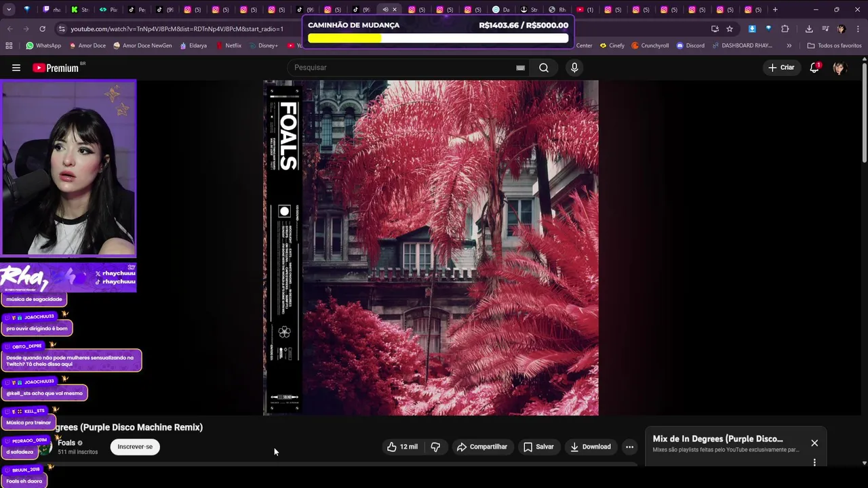868x488 pixels.
Task: Click the 511 mil inscritos text
Action: click(78, 452)
